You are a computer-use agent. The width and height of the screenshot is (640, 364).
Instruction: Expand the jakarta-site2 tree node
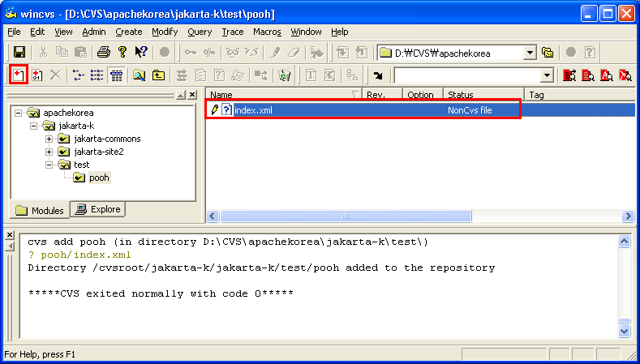pos(49,152)
